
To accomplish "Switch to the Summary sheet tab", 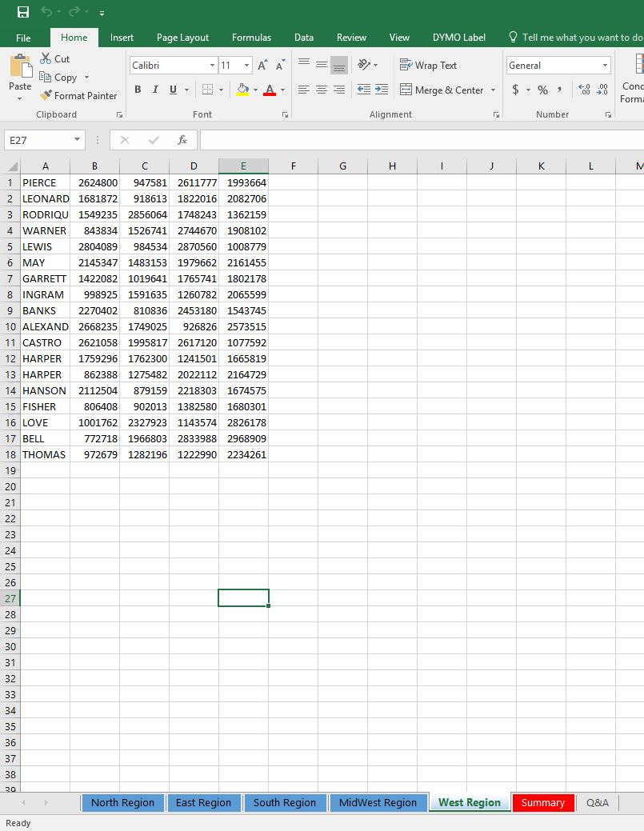I will (x=543, y=802).
